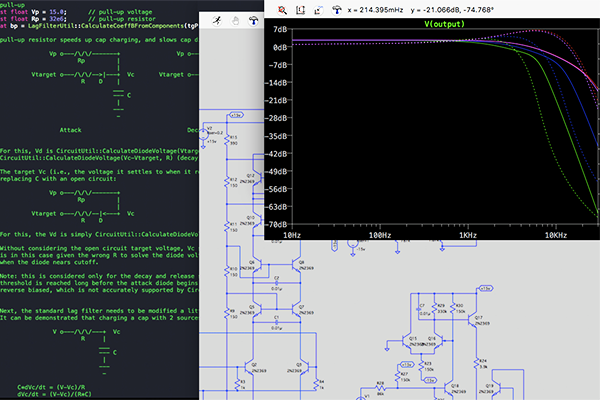Image resolution: width=600 pixels, height=400 pixels.
Task: Select transistor Q15 in the schematic
Action: [x=406, y=341]
